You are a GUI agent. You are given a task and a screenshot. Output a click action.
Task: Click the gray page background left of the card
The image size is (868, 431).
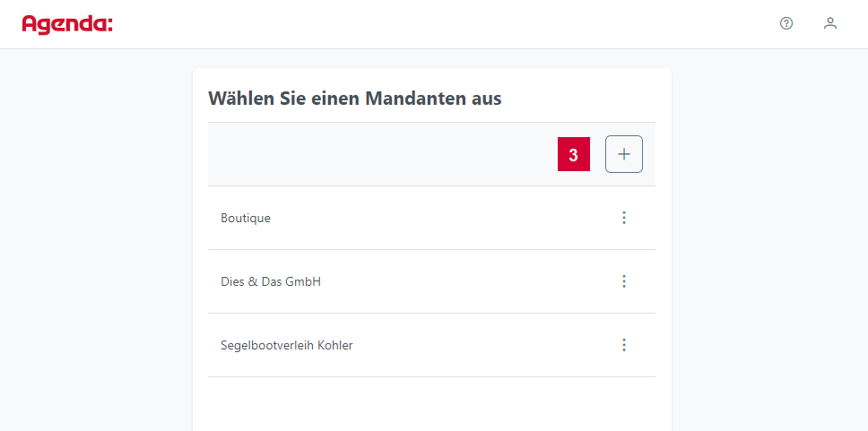[96, 238]
